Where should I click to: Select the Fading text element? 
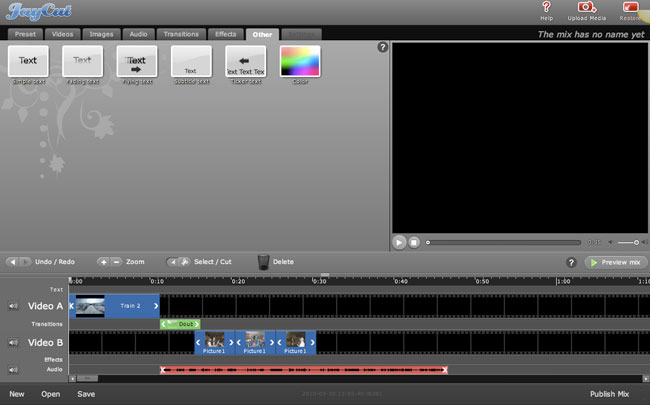point(82,61)
